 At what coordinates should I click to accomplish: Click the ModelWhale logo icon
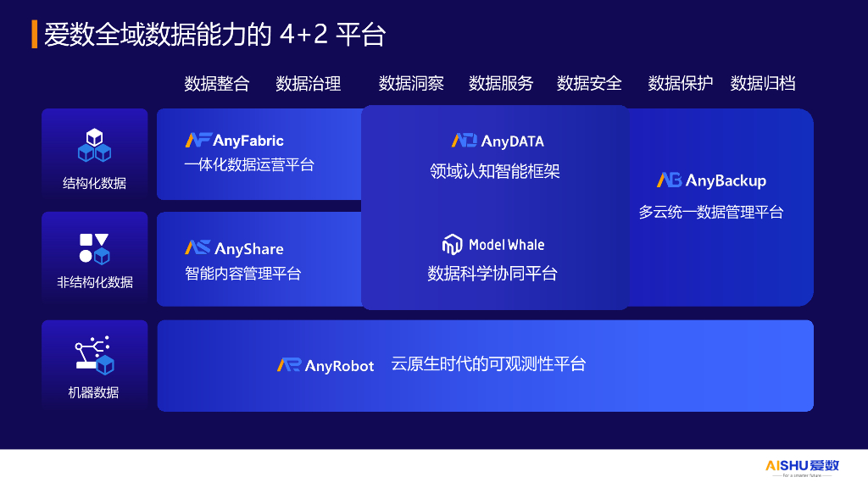click(x=453, y=245)
